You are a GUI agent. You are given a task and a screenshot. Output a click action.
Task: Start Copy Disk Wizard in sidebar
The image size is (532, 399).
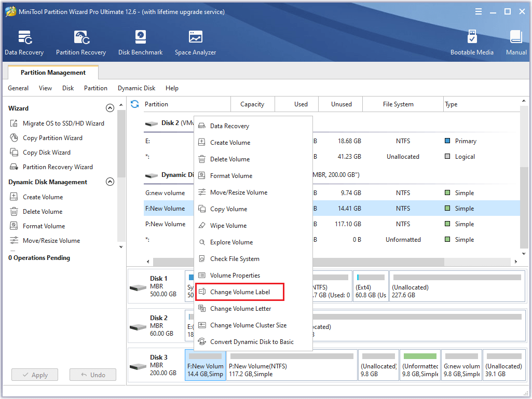pos(40,153)
